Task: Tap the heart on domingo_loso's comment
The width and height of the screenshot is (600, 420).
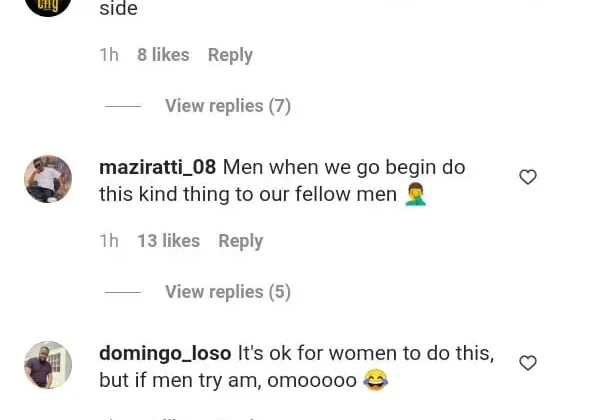Action: pyautogui.click(x=528, y=363)
